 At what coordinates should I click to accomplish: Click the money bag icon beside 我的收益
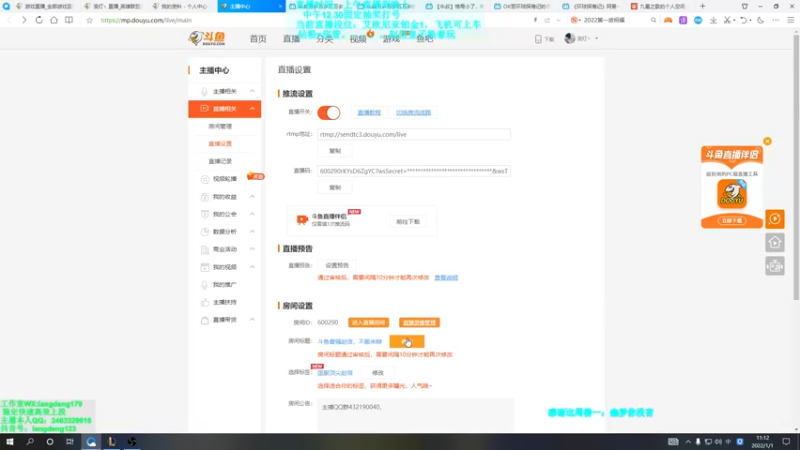coord(205,197)
